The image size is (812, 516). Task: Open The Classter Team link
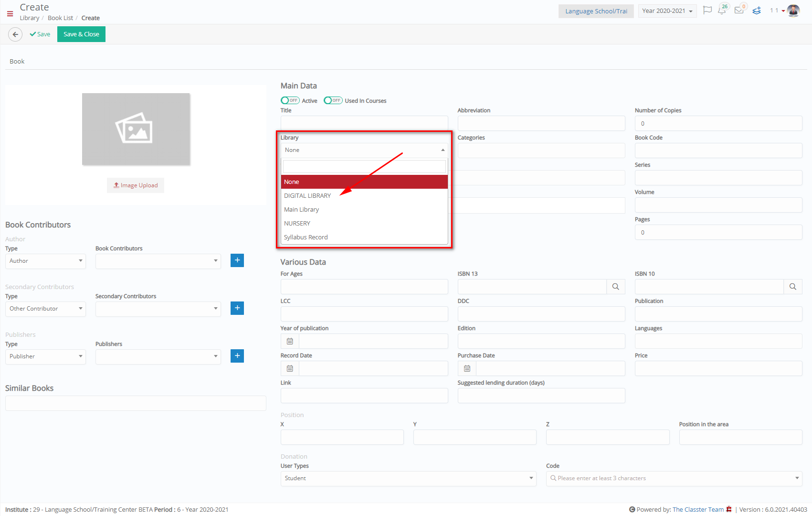(698, 510)
